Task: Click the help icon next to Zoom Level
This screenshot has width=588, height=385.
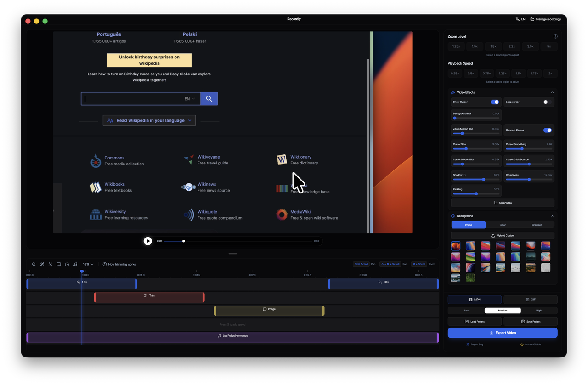Action: (x=555, y=36)
